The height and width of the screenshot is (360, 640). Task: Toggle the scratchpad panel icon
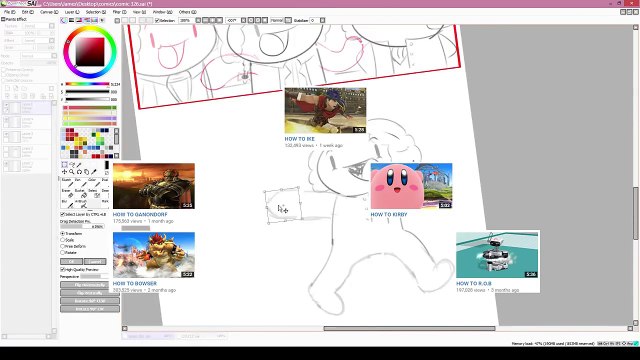tap(102, 20)
